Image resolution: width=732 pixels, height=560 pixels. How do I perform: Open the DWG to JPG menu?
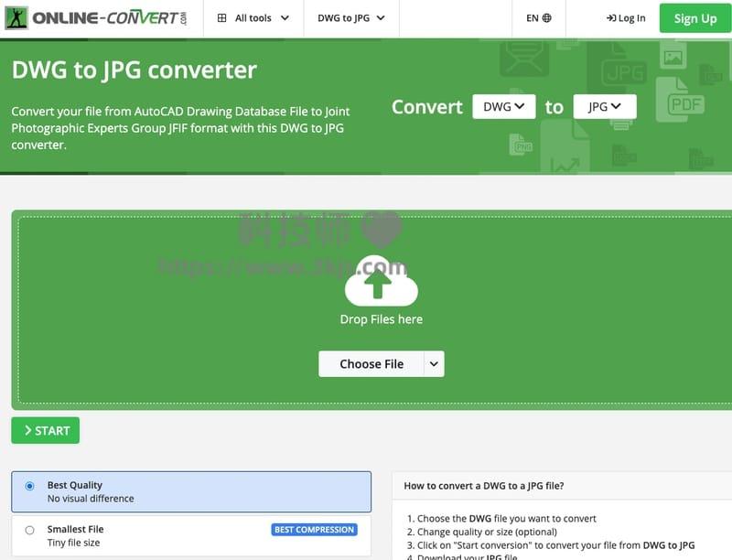(351, 18)
